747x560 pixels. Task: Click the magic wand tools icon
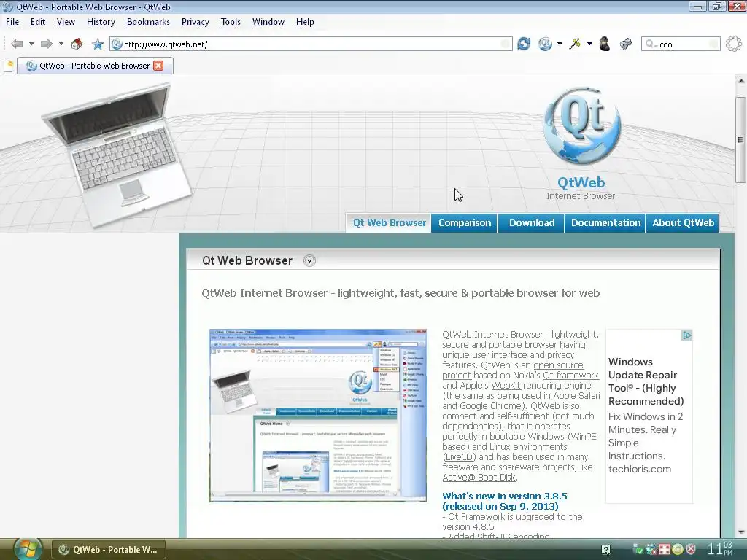click(575, 44)
